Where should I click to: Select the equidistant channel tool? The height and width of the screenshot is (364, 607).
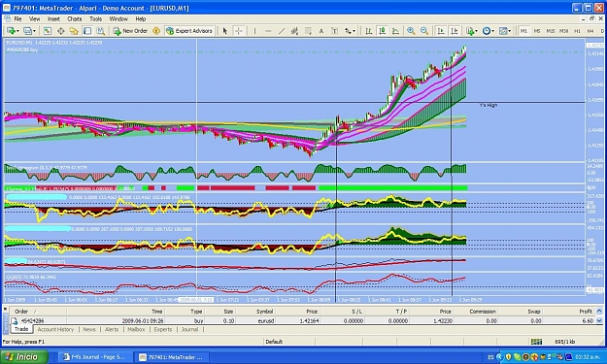point(294,31)
